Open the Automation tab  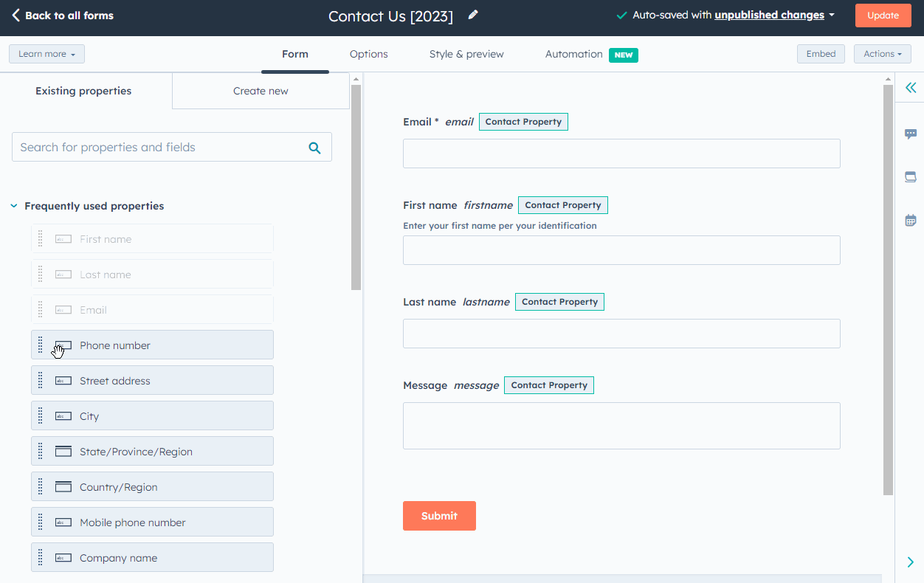click(574, 54)
